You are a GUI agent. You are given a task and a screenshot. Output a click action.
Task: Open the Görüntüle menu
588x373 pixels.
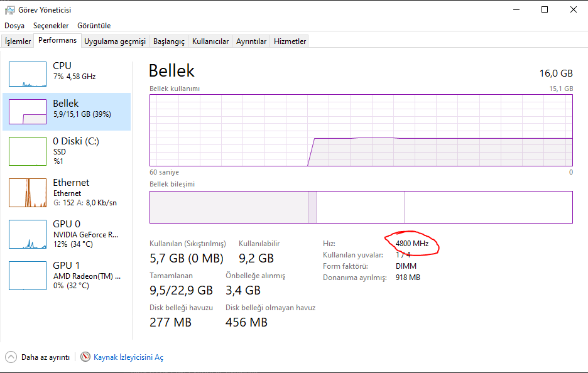94,26
